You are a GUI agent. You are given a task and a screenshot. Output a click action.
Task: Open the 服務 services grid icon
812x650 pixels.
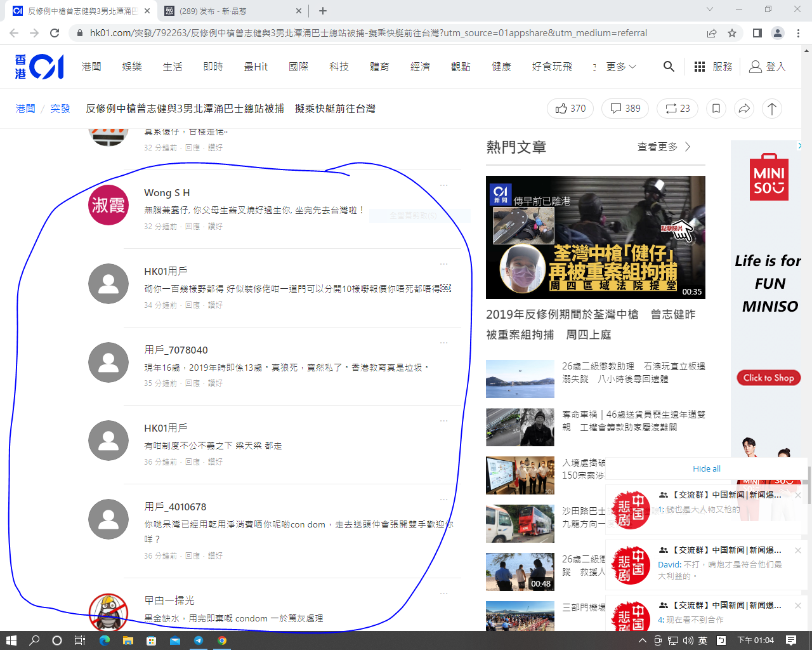click(x=700, y=67)
